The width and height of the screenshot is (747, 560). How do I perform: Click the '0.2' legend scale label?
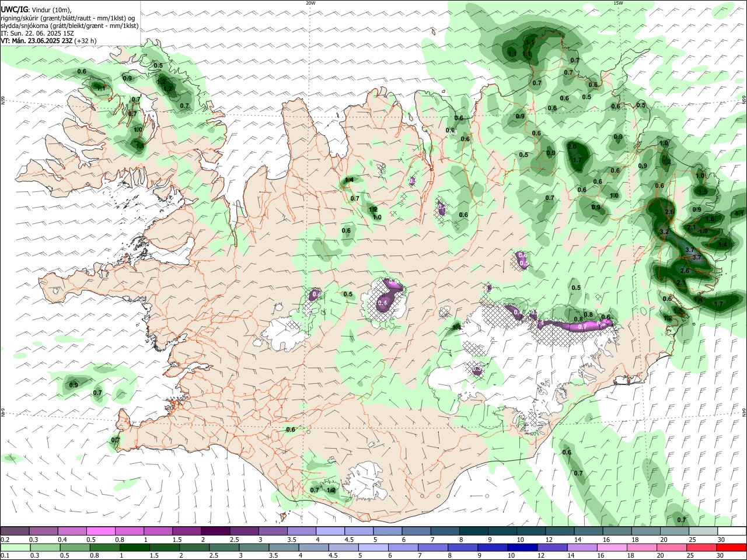point(5,540)
